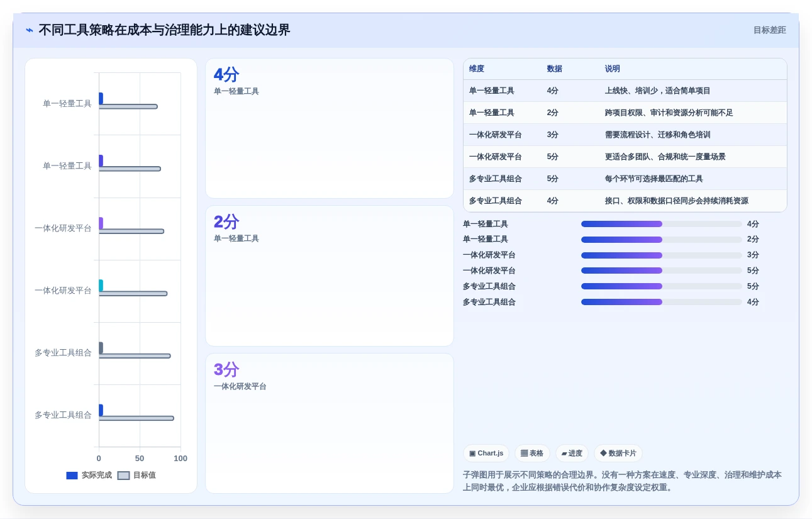Click the 多专业工具组合 5分 progress bar
Image resolution: width=812 pixels, height=519 pixels.
pyautogui.click(x=662, y=286)
